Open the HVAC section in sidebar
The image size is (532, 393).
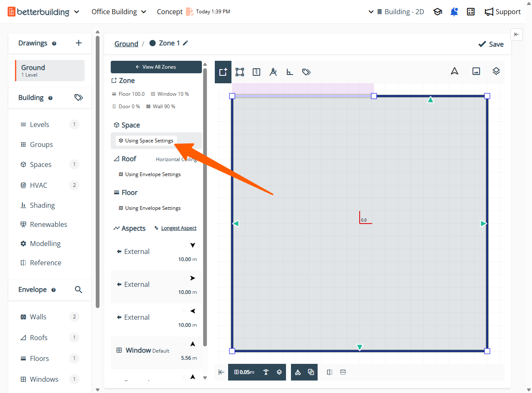coord(39,185)
